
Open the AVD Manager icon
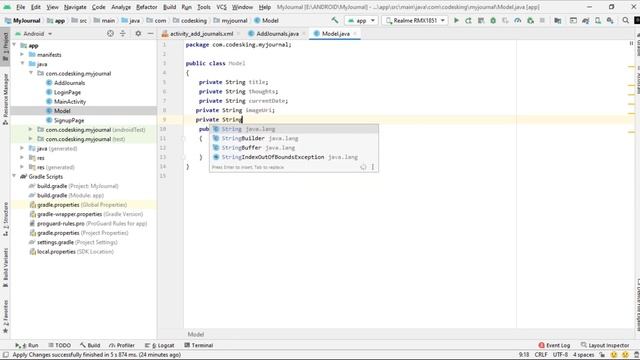pos(598,20)
